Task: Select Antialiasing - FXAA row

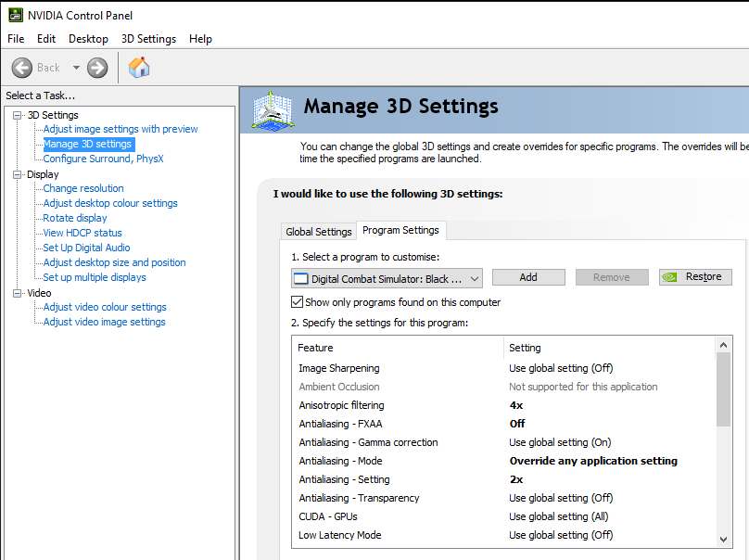Action: click(504, 424)
